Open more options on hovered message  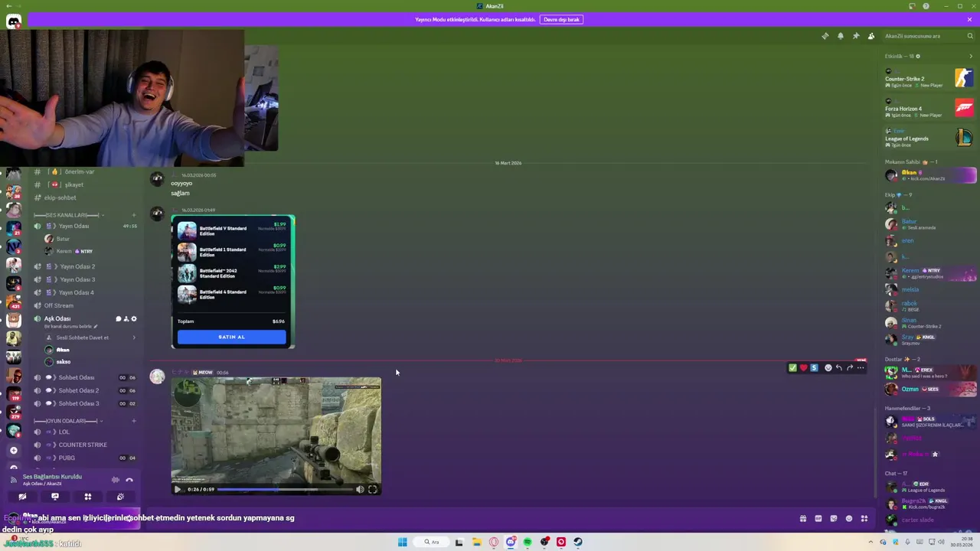861,368
